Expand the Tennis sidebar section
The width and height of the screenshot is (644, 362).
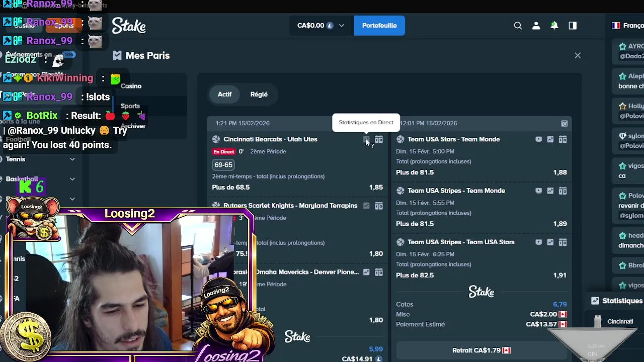click(72, 159)
